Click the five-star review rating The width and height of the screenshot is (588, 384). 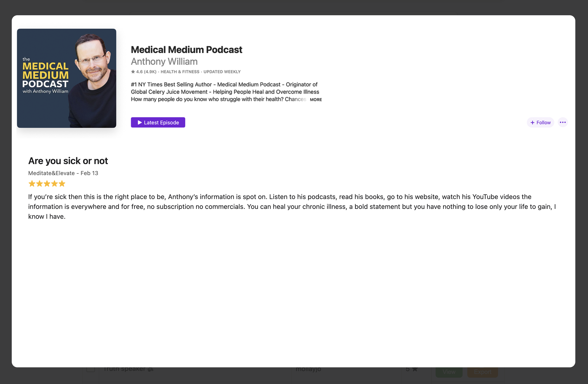point(47,184)
